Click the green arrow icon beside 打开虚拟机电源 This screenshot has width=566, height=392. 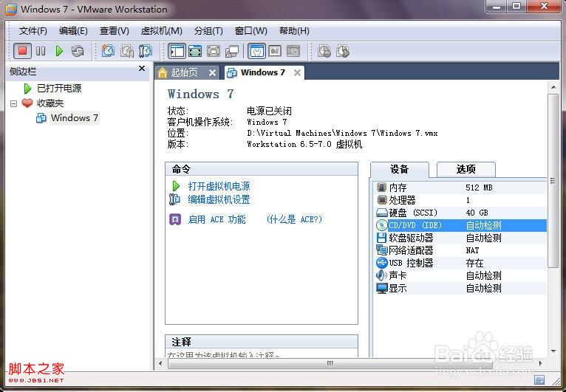[176, 186]
